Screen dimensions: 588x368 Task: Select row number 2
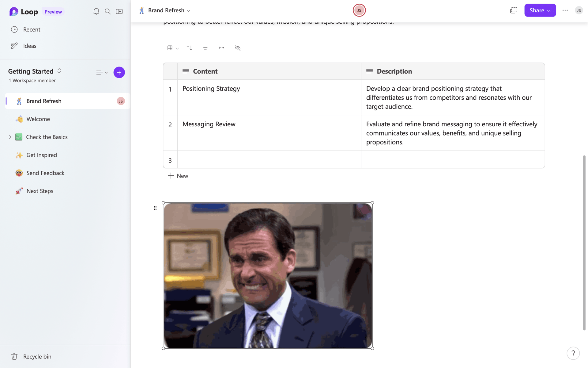170,125
